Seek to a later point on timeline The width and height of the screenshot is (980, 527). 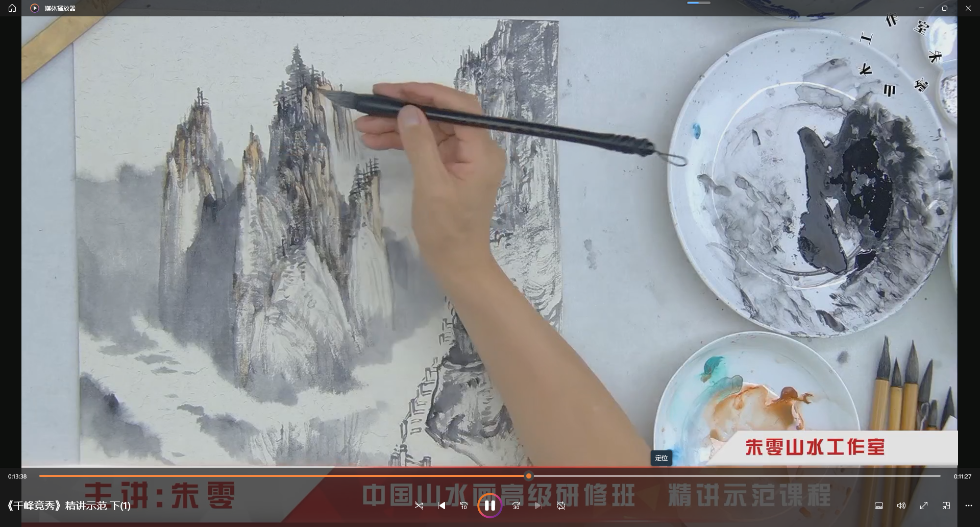coord(736,476)
